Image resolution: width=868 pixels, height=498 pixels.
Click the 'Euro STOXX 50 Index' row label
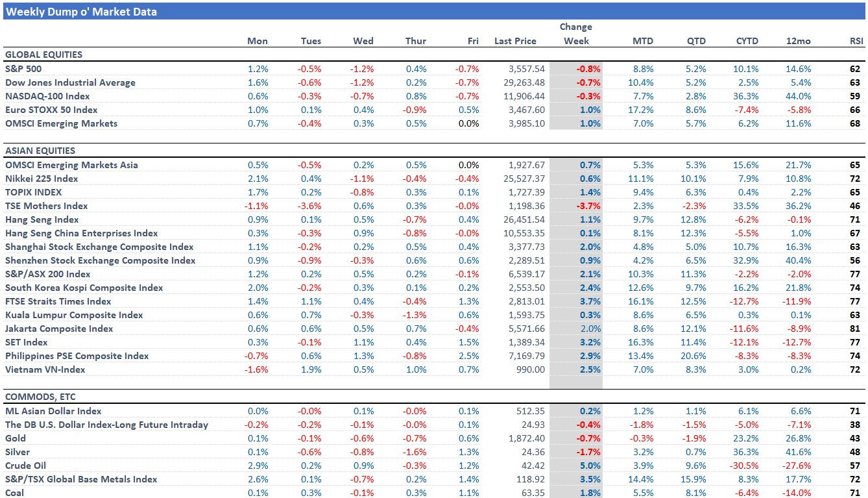coord(53,110)
